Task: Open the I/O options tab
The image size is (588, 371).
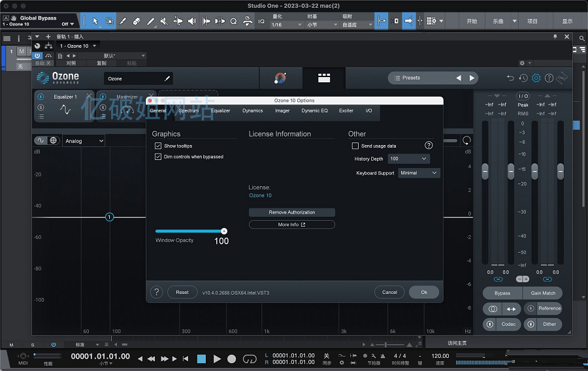Action: click(369, 110)
